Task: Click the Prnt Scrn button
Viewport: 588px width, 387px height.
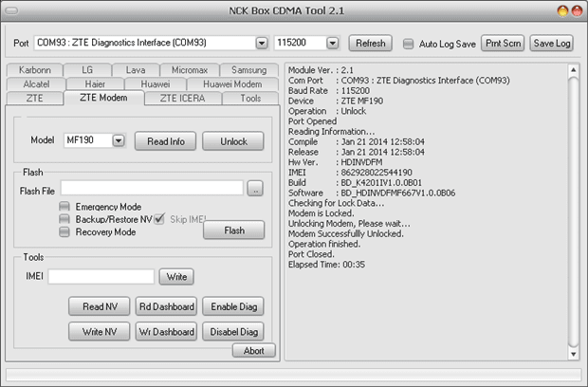Action: [503, 43]
